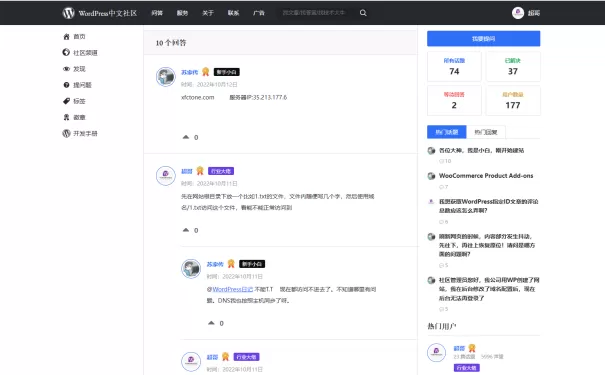This screenshot has height=375, width=605.
Task: Click the WordPress logo in the header
Action: 68,13
